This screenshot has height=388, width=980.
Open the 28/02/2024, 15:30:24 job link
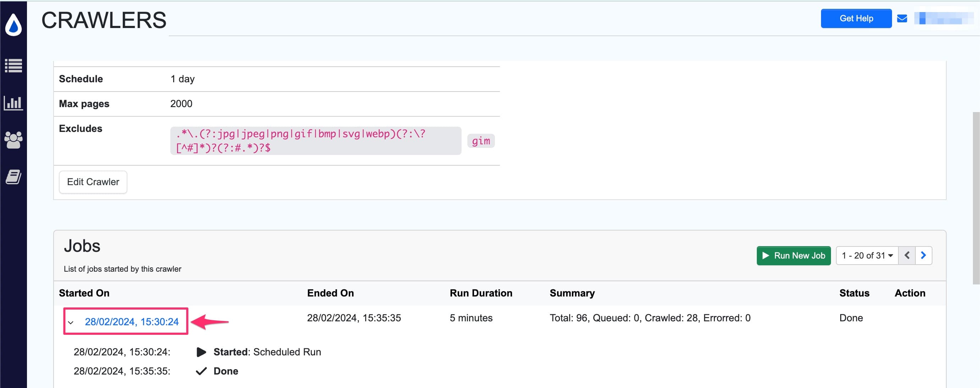[132, 322]
